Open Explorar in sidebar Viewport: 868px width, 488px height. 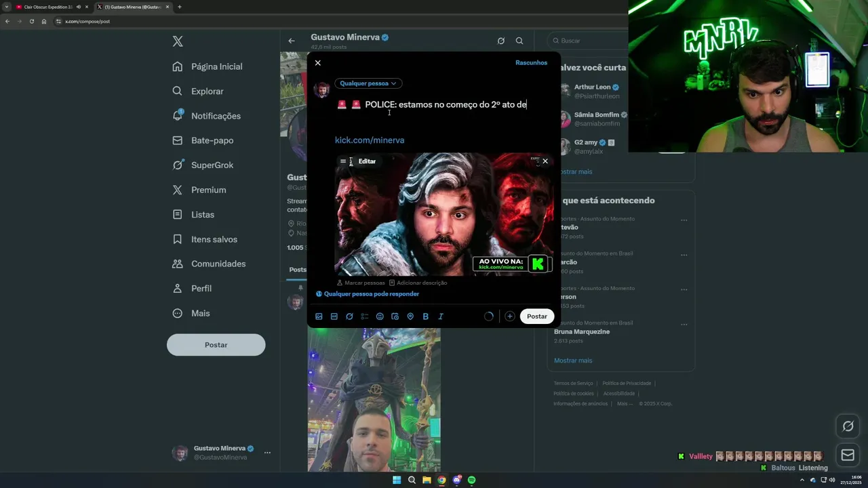(x=198, y=91)
